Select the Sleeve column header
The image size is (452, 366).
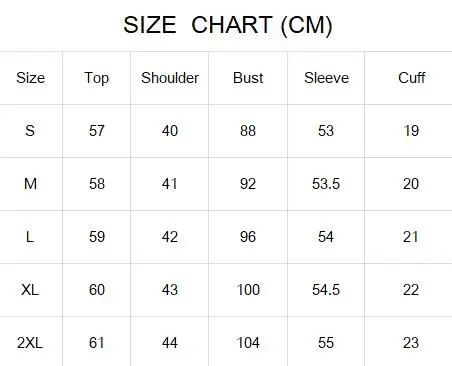click(326, 78)
